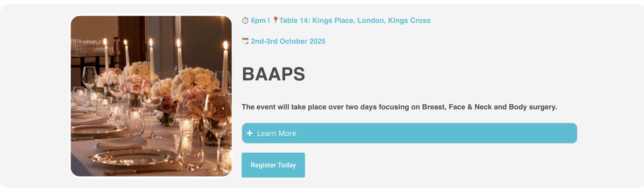Click the plus icon on the Learn More bar
Screen dimensions: 644x192
tap(250, 133)
